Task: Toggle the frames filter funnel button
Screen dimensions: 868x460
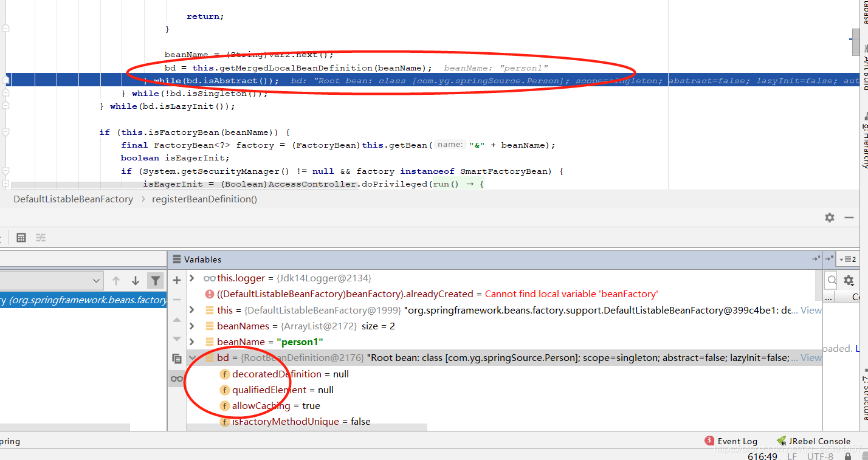Action: pos(156,281)
